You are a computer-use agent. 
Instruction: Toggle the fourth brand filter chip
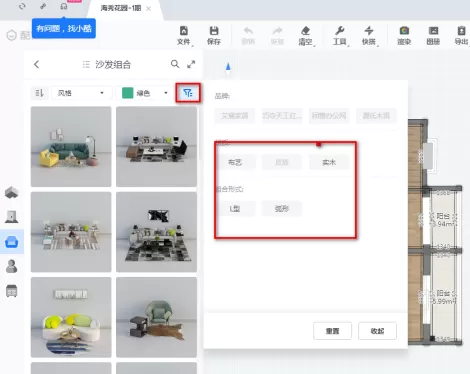pyautogui.click(x=376, y=116)
